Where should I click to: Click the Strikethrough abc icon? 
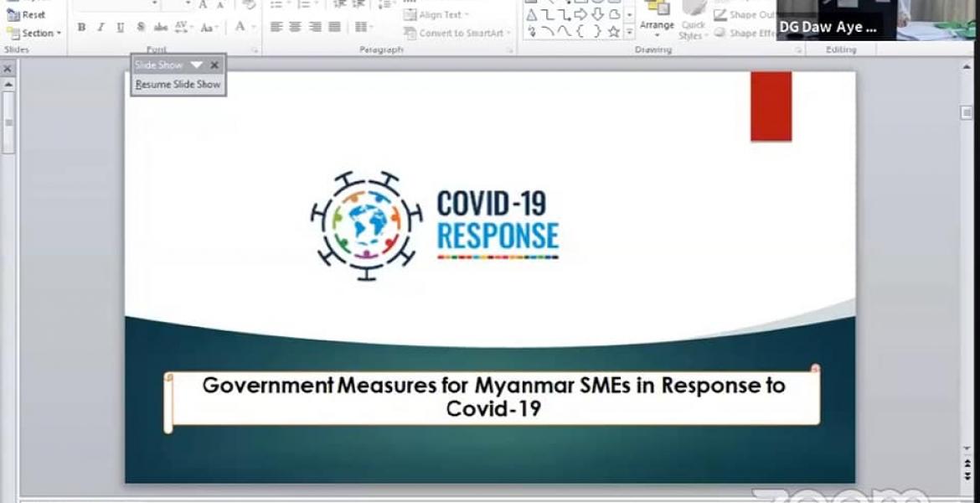coord(161,27)
